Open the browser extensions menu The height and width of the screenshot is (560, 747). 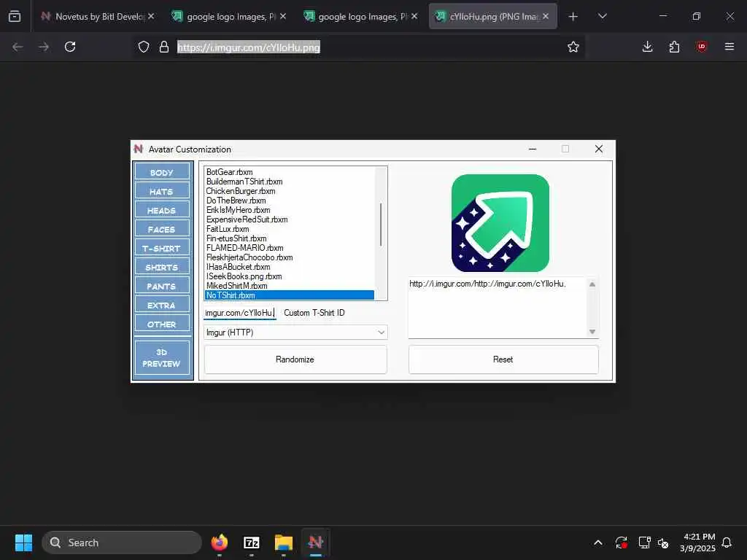pos(674,47)
